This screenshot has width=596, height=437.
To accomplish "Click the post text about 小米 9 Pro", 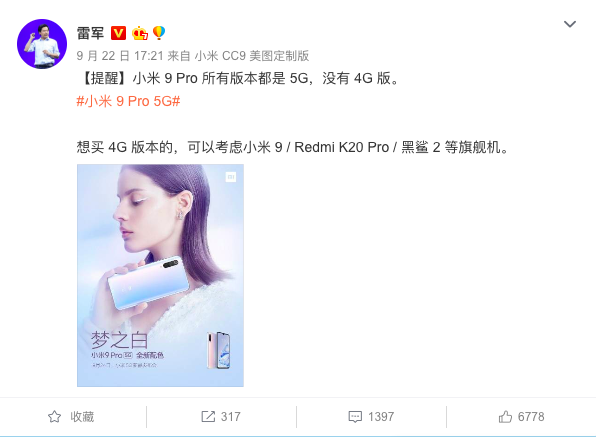I will [x=239, y=78].
